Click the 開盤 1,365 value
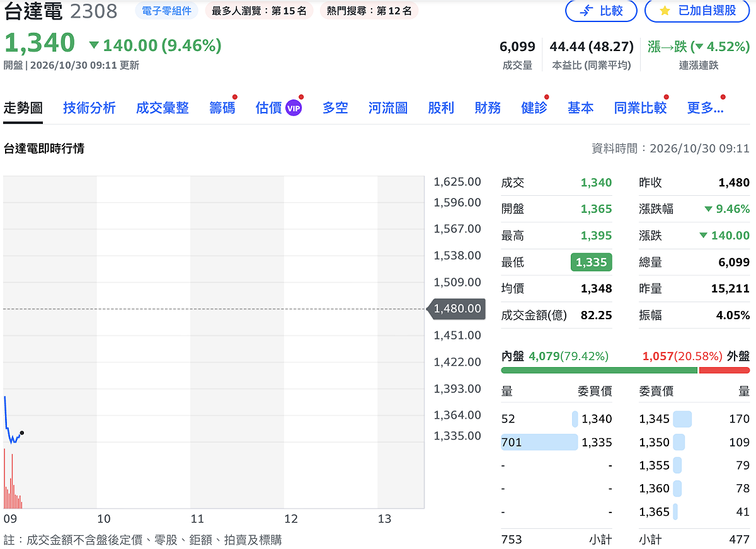Screen dimensions: 756x549 click(596, 209)
